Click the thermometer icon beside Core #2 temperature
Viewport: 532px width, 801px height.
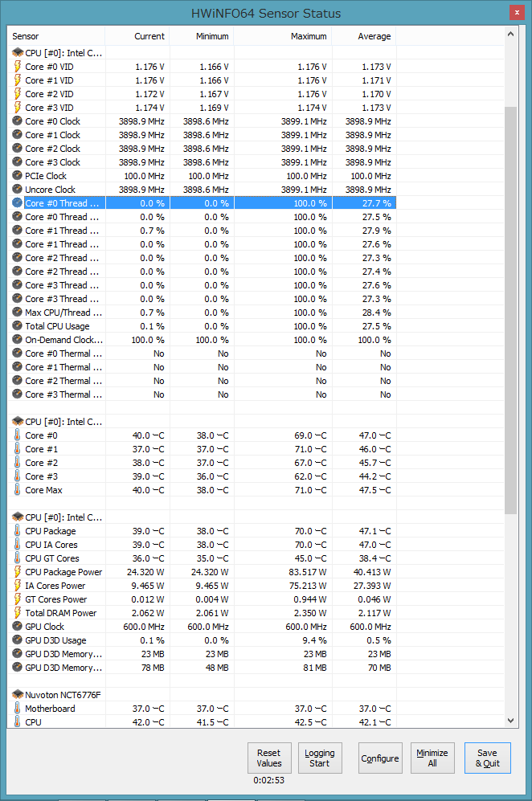click(18, 463)
